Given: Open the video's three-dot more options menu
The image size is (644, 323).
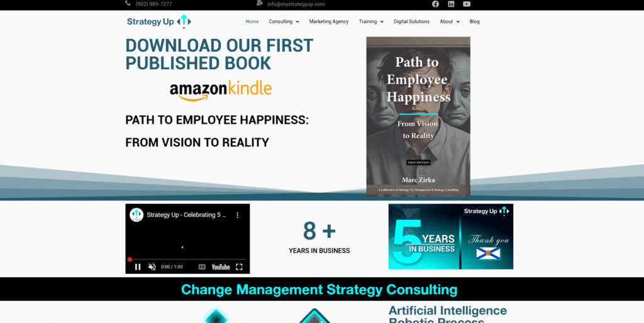Looking at the screenshot, I should tap(238, 215).
